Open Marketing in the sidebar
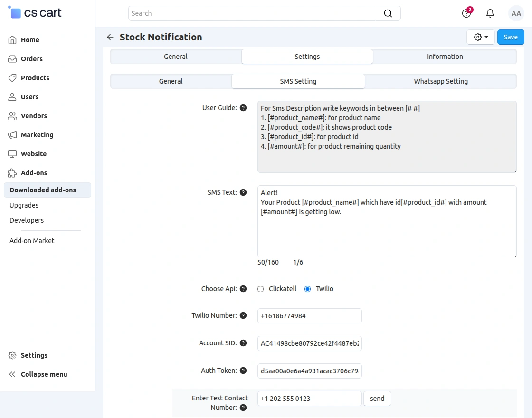The width and height of the screenshot is (532, 418). pyautogui.click(x=37, y=135)
